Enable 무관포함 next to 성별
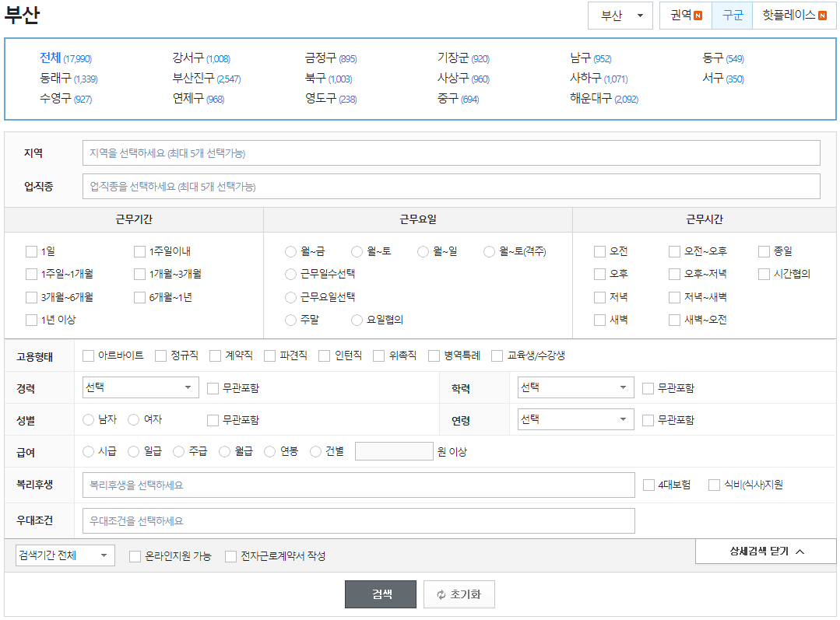This screenshot has height=620, width=840. point(212,419)
